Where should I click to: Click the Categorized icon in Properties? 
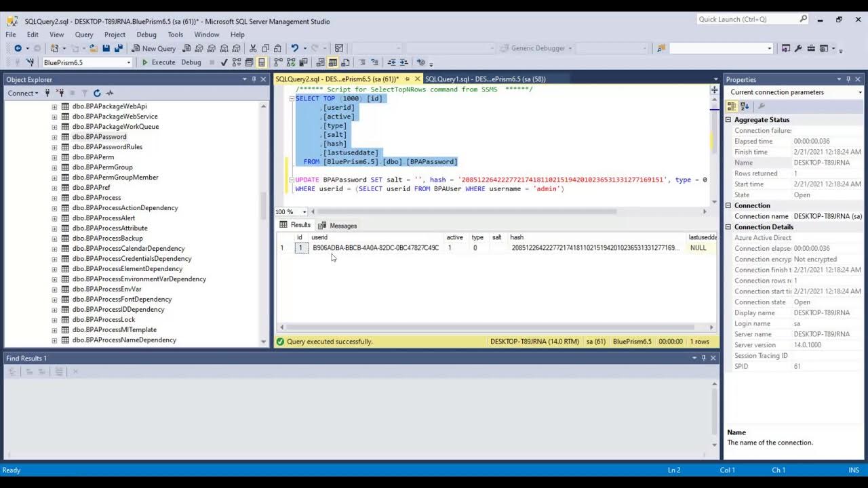732,106
